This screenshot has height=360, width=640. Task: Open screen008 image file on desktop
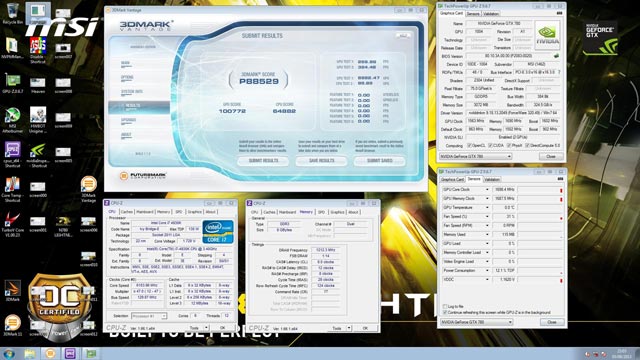click(63, 85)
